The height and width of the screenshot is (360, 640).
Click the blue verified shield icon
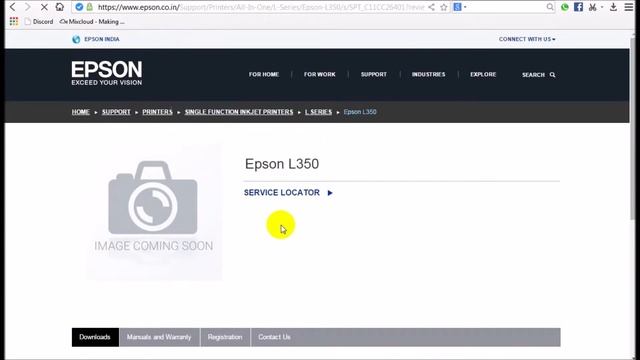coord(79,7)
